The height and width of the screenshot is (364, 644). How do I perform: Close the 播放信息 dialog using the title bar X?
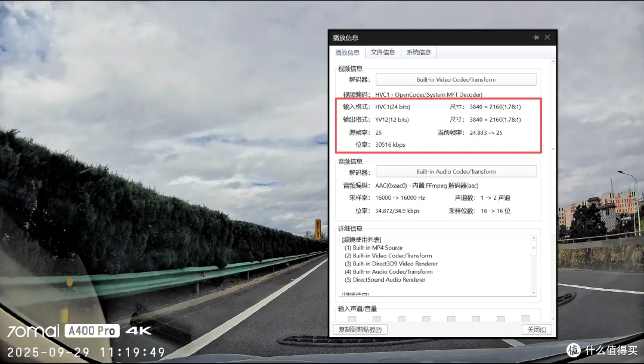(x=547, y=38)
